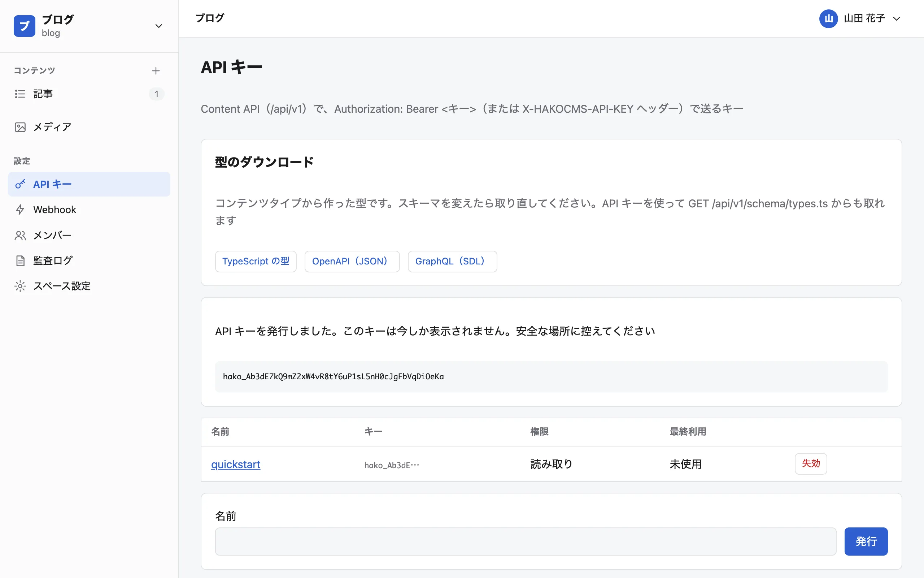Image resolution: width=924 pixels, height=578 pixels.
Task: Click the メンバー people icon
Action: point(20,235)
